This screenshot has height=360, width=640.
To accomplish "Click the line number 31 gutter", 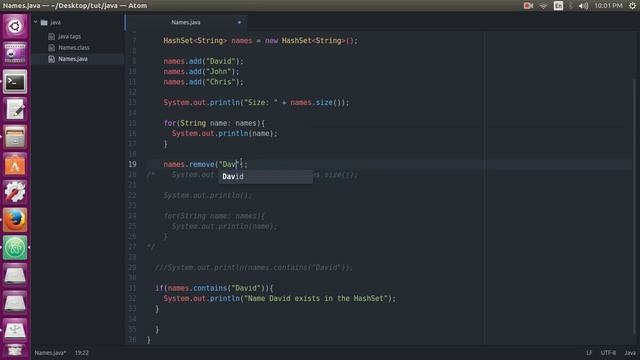I will click(x=132, y=288).
